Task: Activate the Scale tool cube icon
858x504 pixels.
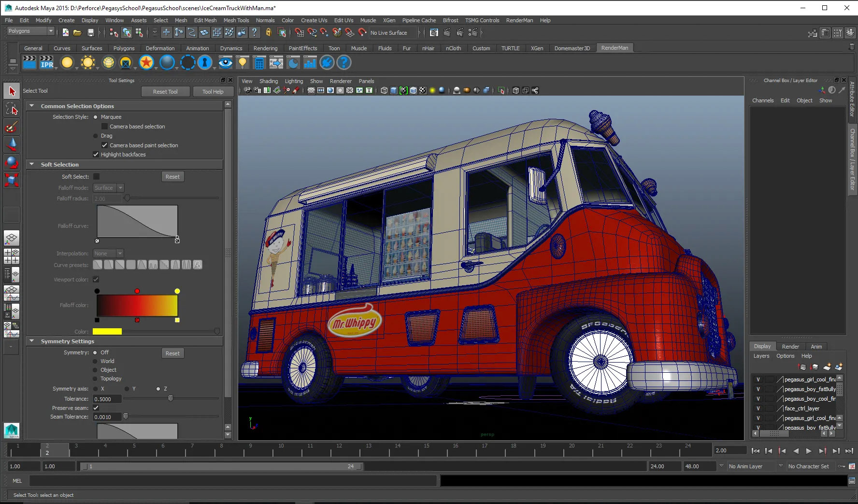Action: click(x=12, y=180)
